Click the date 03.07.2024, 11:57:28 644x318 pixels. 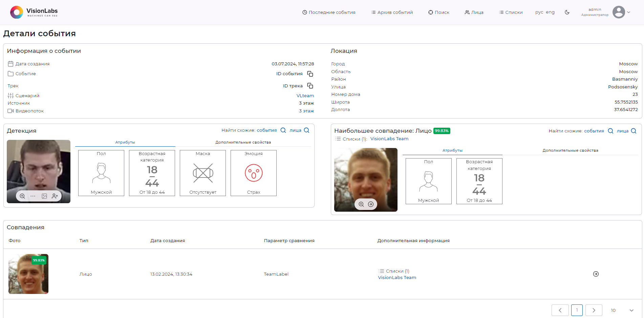pyautogui.click(x=293, y=64)
